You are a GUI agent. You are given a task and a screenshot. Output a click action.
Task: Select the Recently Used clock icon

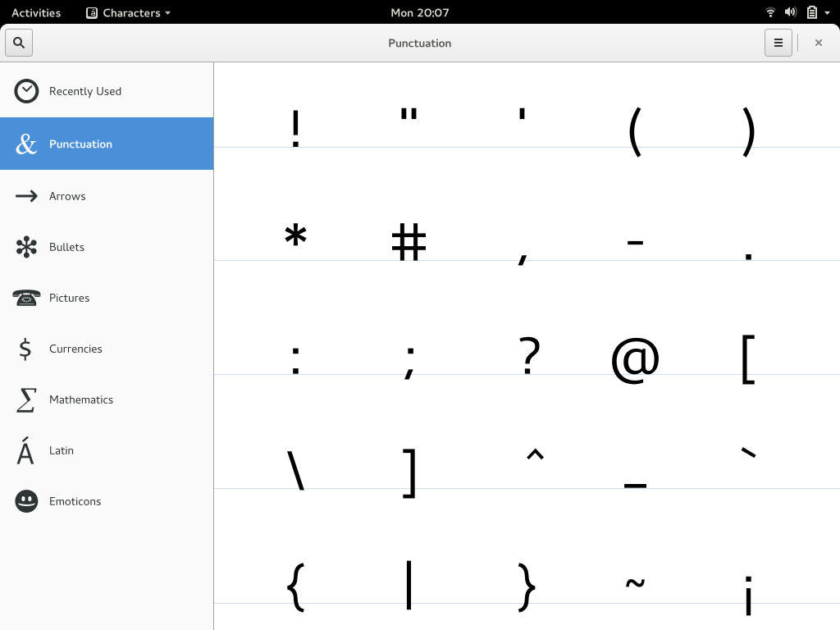click(x=26, y=91)
